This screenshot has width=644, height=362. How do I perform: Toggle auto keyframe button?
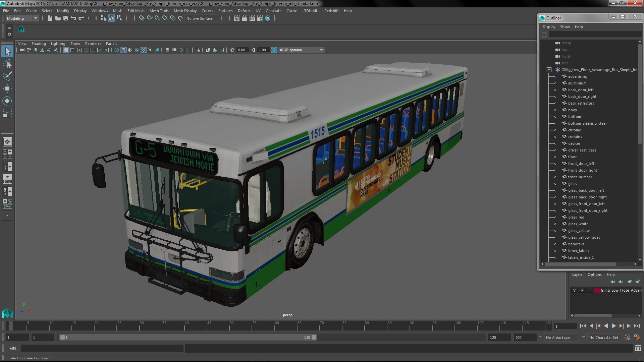click(x=627, y=338)
